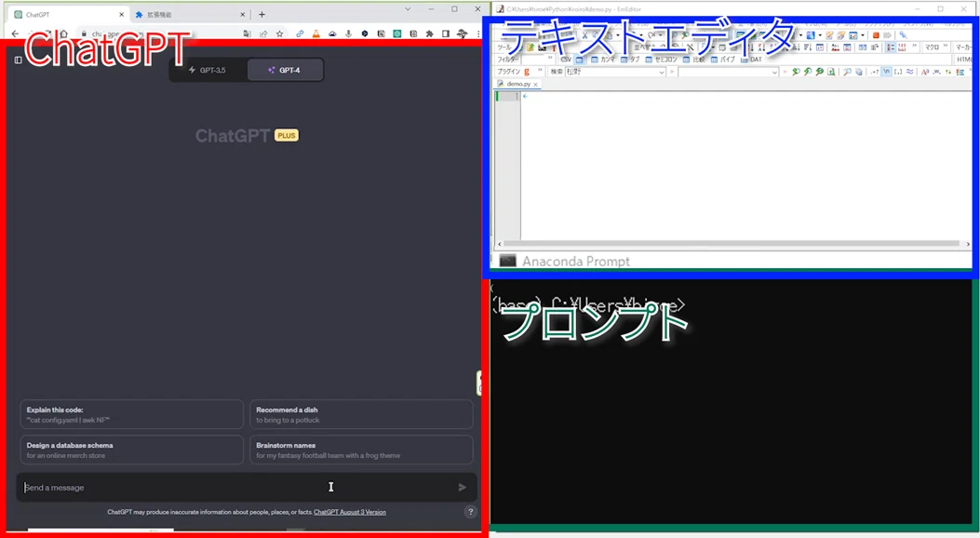
Task: Click the 'Recommend a dish' suggestion card
Action: coord(360,415)
